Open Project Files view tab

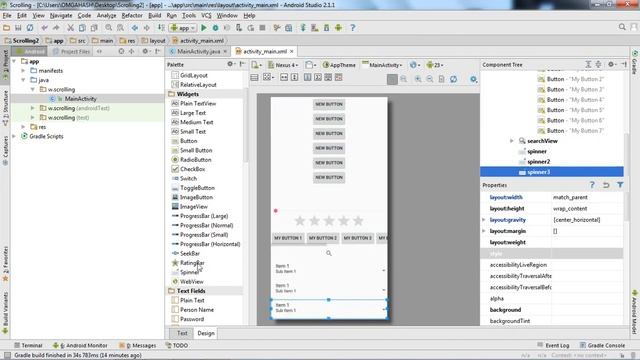[71, 51]
